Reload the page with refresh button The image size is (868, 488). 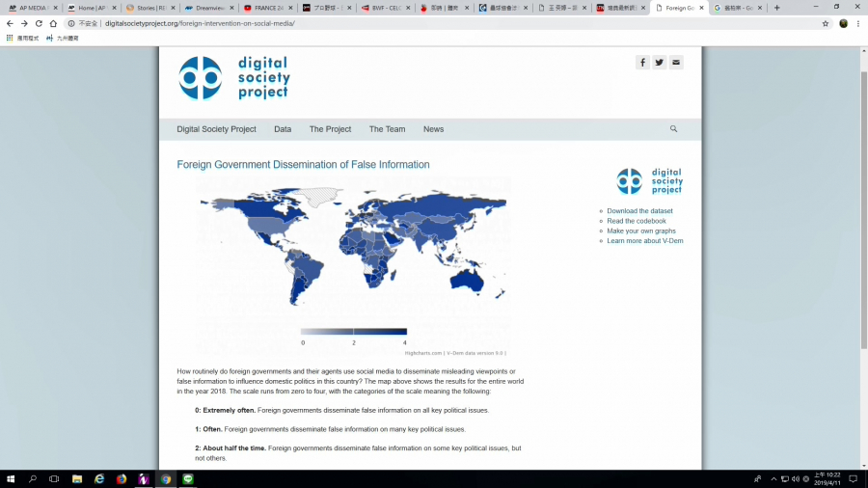[40, 23]
